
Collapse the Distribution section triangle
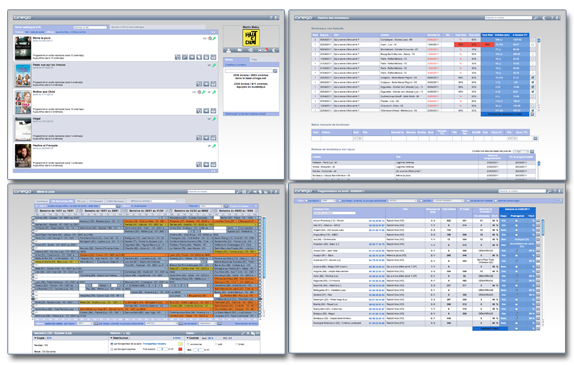[112, 338]
